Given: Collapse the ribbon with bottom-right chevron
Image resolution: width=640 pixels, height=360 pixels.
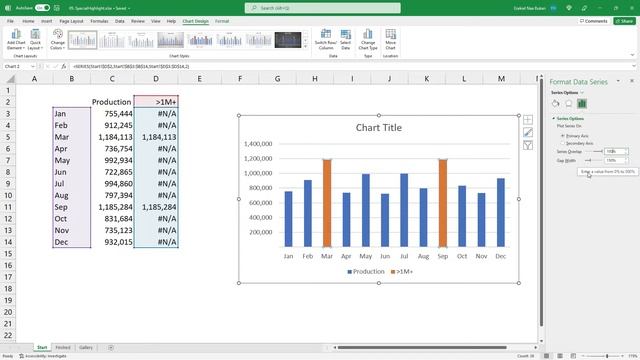Looking at the screenshot, I should 632,55.
